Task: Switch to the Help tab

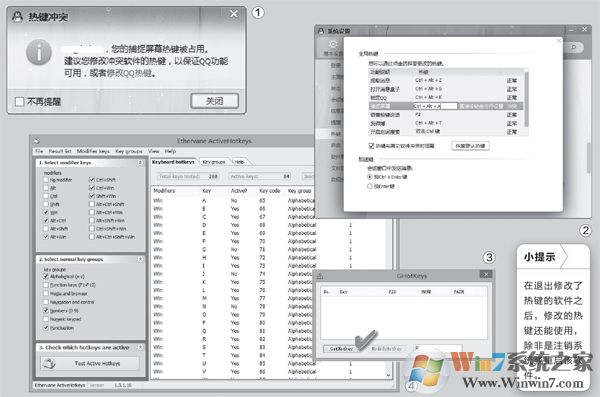Action: [x=240, y=162]
